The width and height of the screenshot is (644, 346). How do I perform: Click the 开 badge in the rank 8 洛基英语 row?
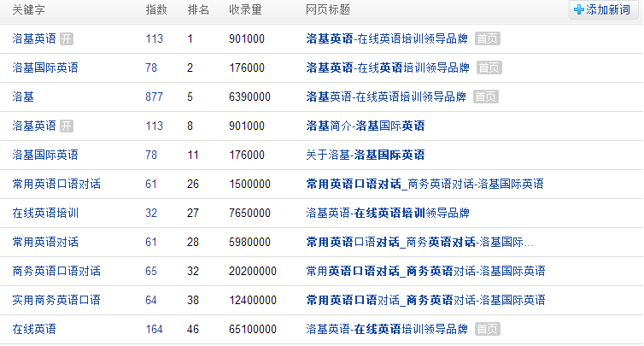click(x=67, y=126)
